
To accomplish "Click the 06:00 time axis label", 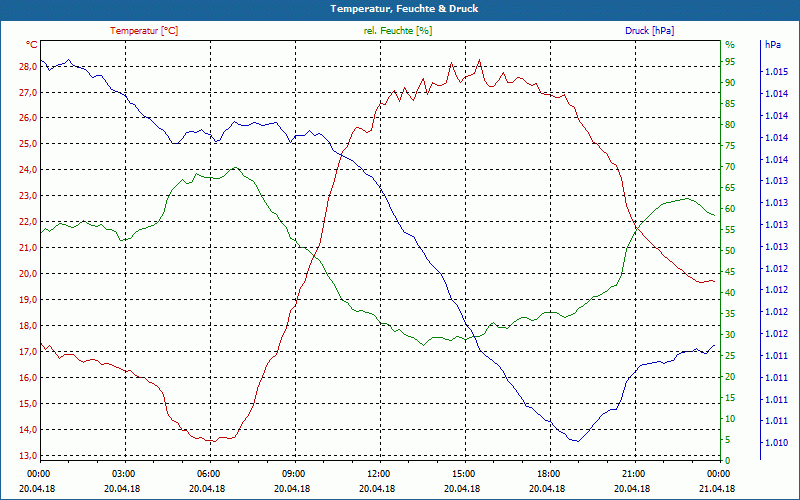I will [x=208, y=474].
